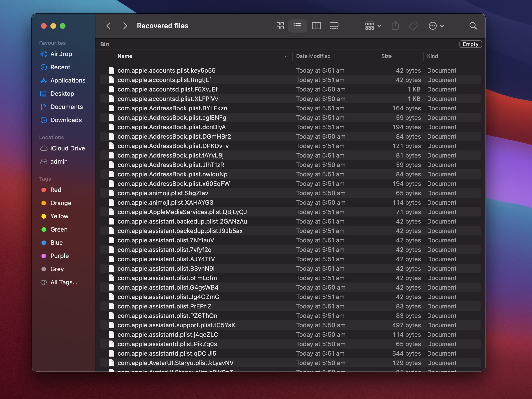The height and width of the screenshot is (399, 532).
Task: Open the Group By options dropdown
Action: (x=373, y=26)
